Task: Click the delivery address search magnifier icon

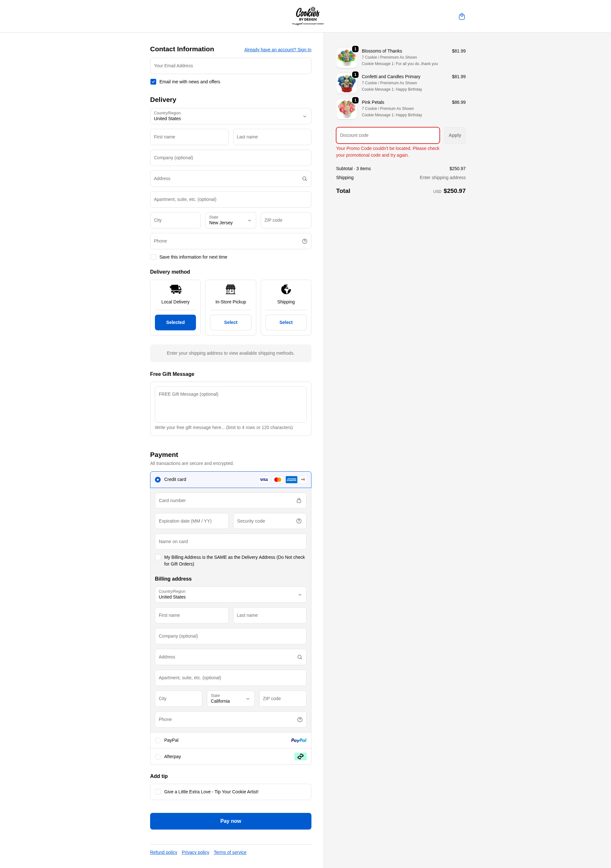Action: tap(304, 179)
